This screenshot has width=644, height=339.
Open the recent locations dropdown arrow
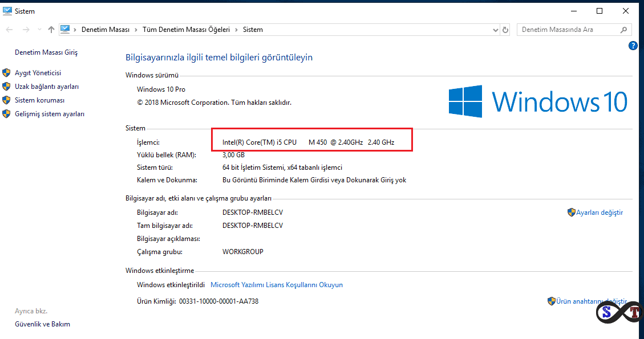click(39, 30)
